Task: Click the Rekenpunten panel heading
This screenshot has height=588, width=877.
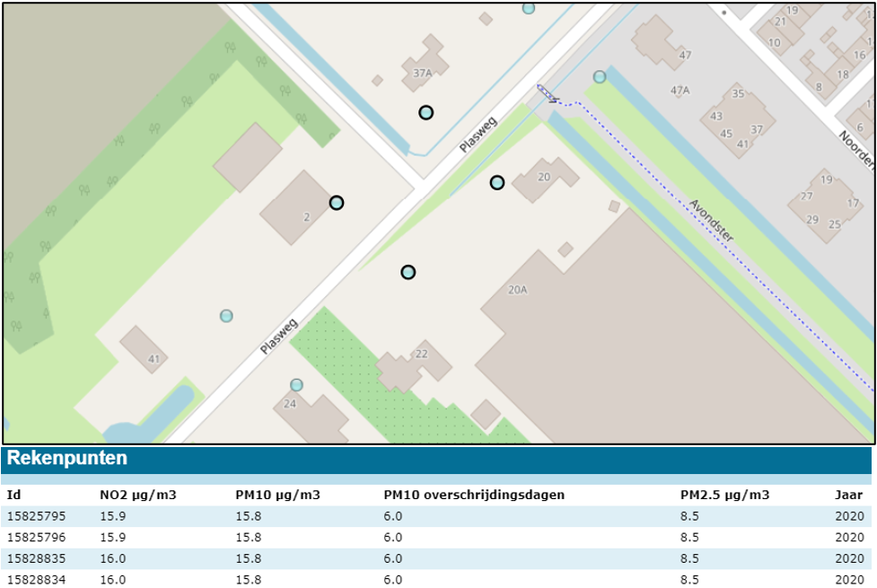Action: pos(67,458)
